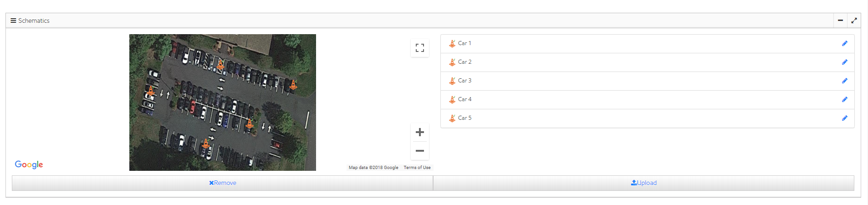Click the Upload button

pos(643,183)
